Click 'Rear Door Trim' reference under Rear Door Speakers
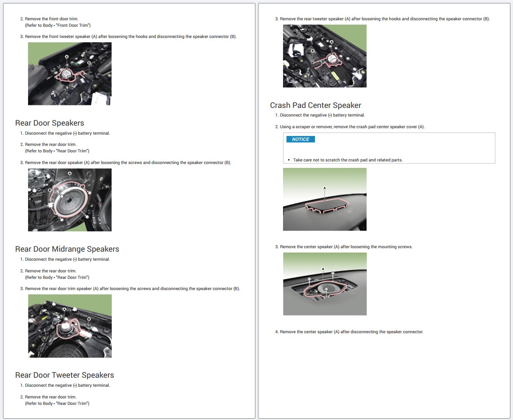This screenshot has height=420, width=513. point(57,151)
